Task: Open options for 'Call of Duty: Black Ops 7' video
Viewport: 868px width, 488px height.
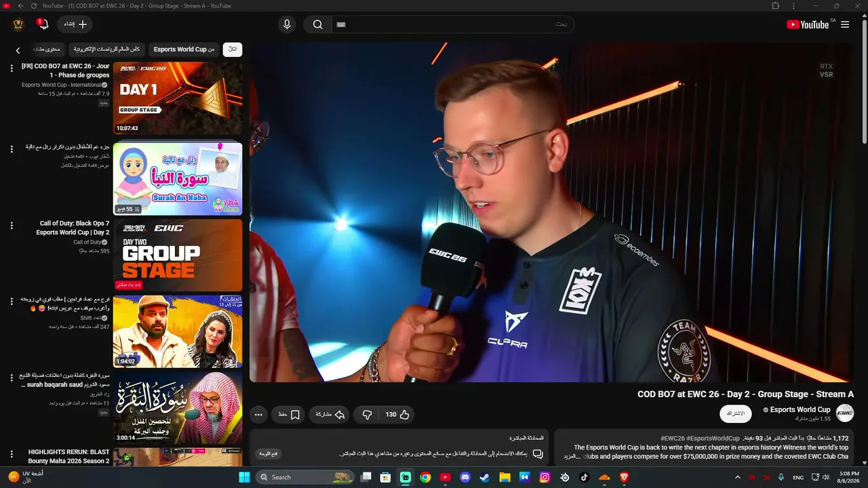Action: tap(12, 226)
